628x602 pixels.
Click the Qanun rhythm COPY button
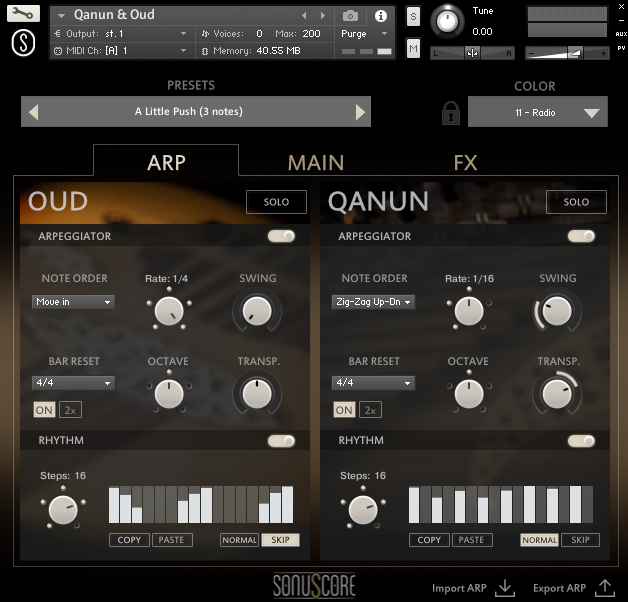[x=429, y=540]
